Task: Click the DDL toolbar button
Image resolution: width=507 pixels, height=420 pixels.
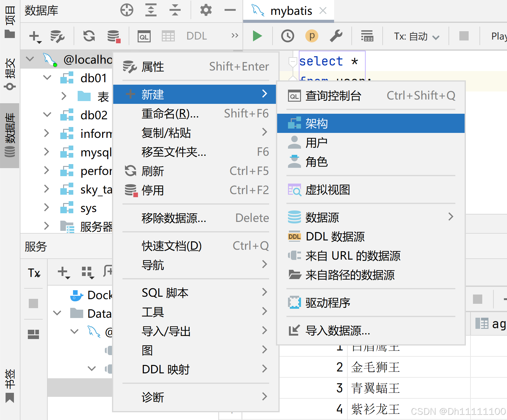Action: pyautogui.click(x=197, y=36)
